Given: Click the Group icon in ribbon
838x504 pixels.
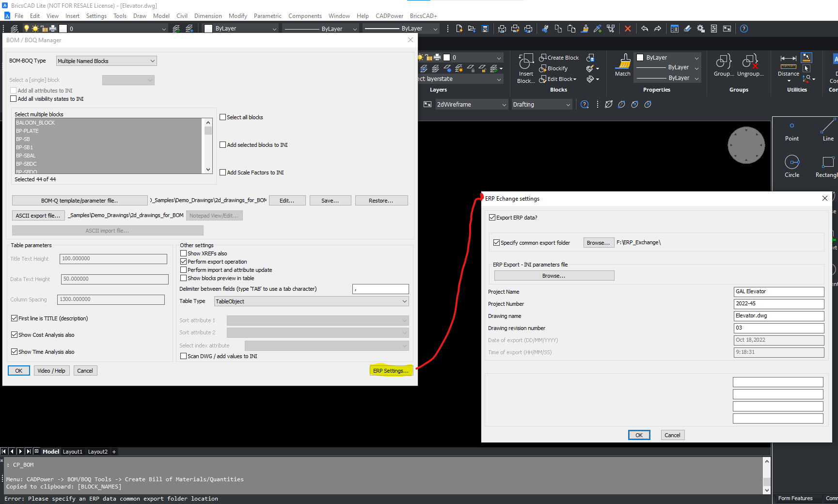Looking at the screenshot, I should 724,62.
